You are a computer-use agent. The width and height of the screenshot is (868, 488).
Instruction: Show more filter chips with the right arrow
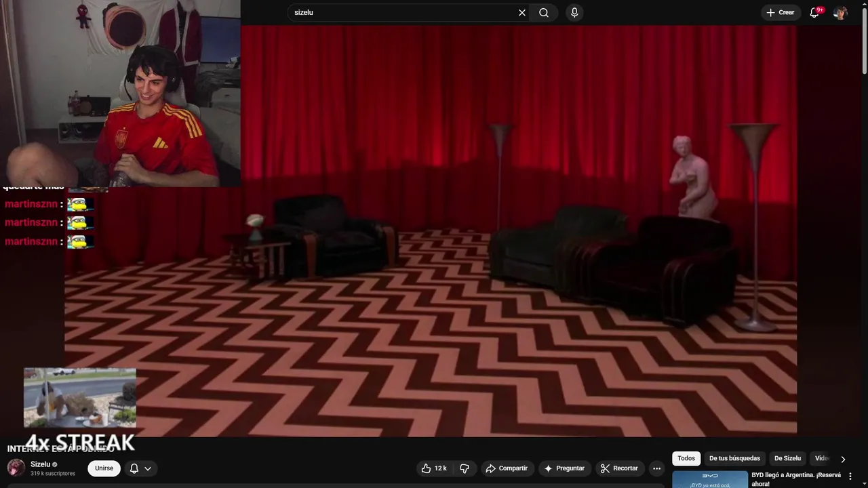click(843, 459)
